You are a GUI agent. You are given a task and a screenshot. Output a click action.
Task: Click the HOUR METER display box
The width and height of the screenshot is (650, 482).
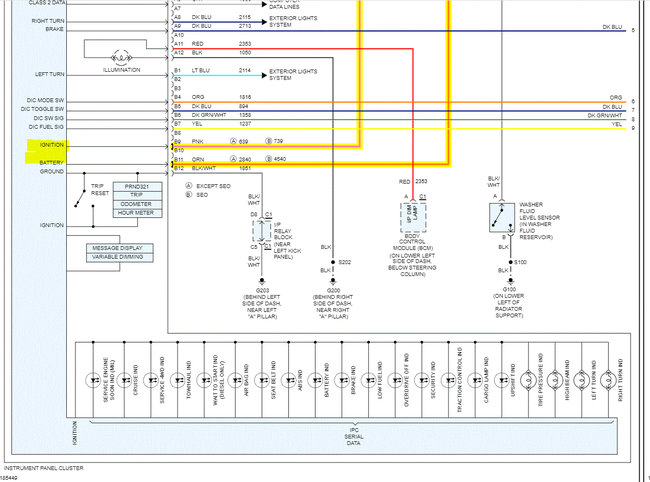137,213
